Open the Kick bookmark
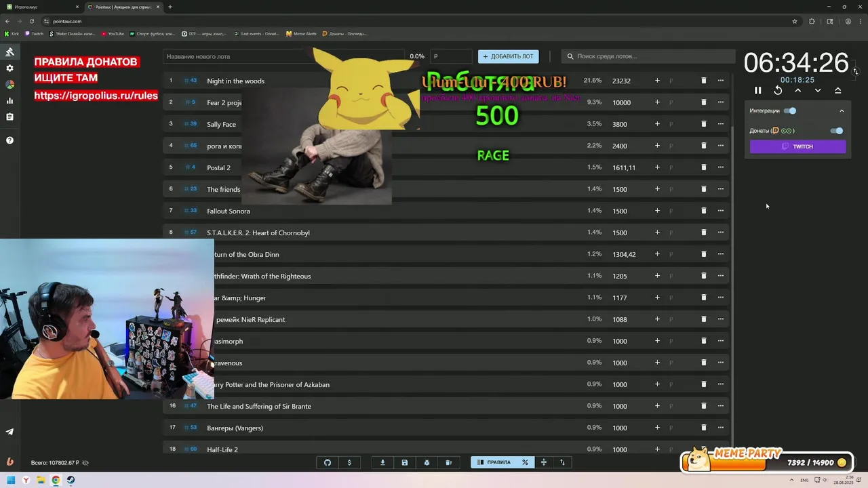Image resolution: width=868 pixels, height=488 pixels. tap(12, 33)
